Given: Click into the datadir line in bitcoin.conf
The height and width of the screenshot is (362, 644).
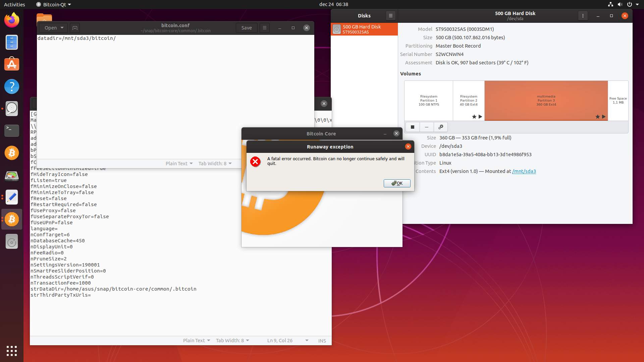Looking at the screenshot, I should (76, 38).
